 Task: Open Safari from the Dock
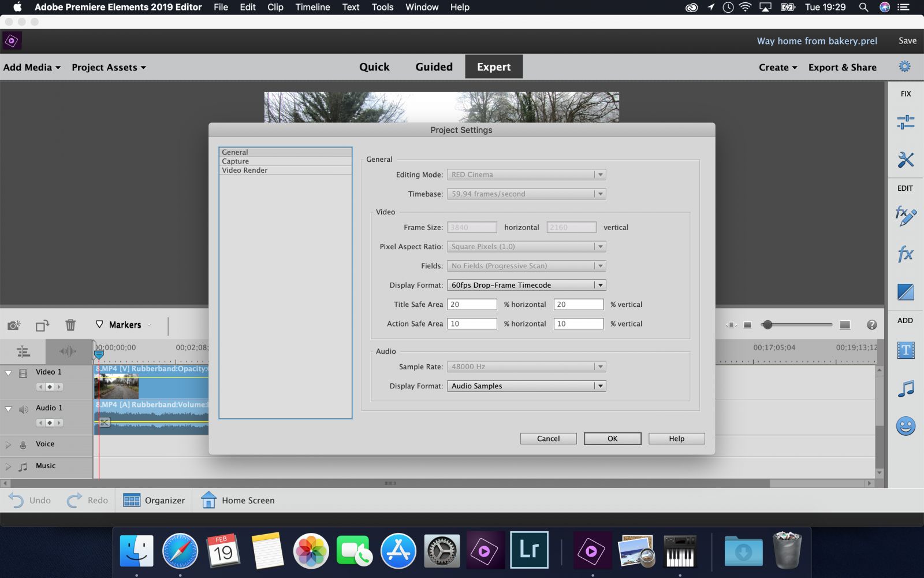click(180, 550)
